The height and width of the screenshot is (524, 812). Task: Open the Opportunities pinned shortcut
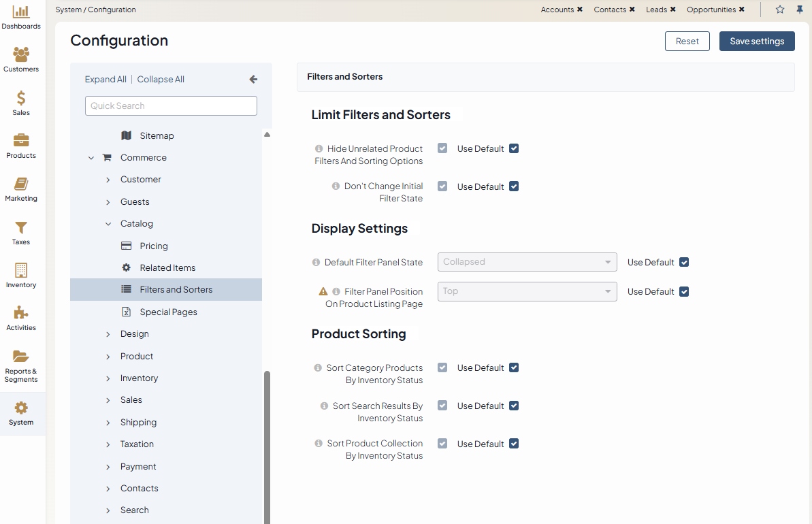coord(711,10)
